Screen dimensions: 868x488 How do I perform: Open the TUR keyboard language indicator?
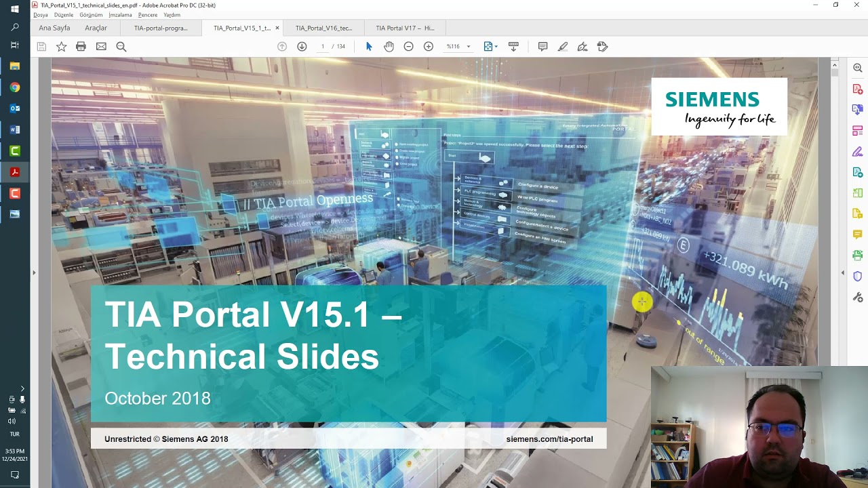[15, 434]
